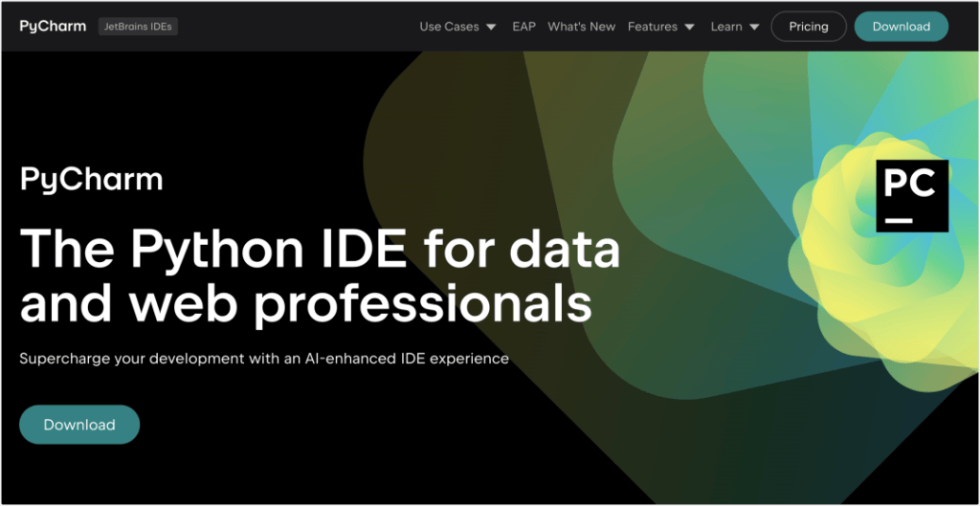Click the PC logo icon in hero artwork
980x506 pixels.
tap(911, 196)
